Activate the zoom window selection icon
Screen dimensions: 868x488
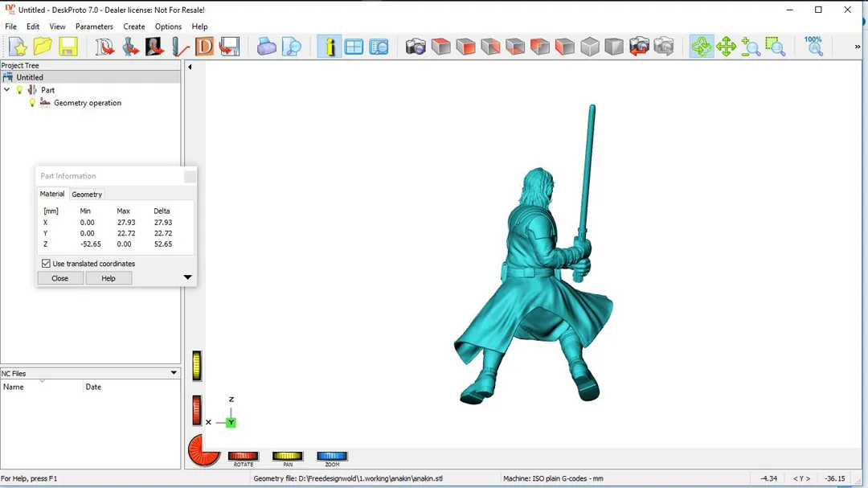(776, 47)
